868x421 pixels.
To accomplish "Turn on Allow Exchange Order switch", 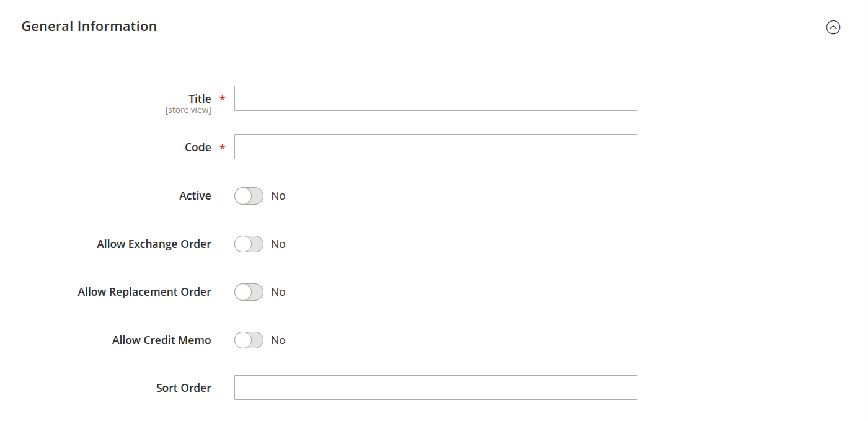I will (x=249, y=244).
